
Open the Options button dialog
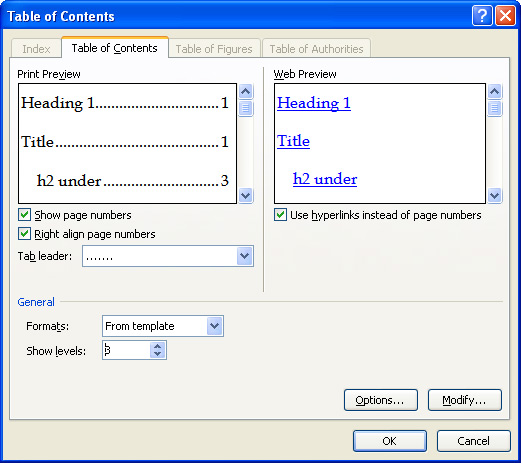(x=380, y=400)
